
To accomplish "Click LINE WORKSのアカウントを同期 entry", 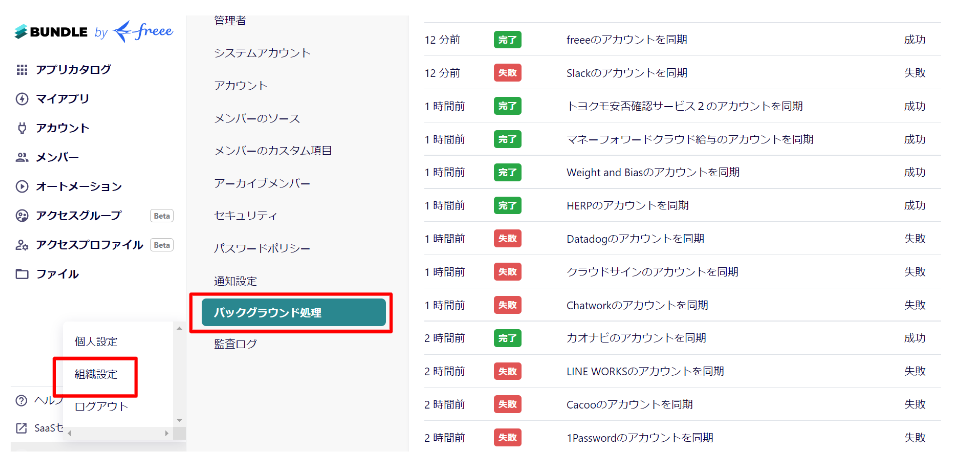I will tap(645, 371).
